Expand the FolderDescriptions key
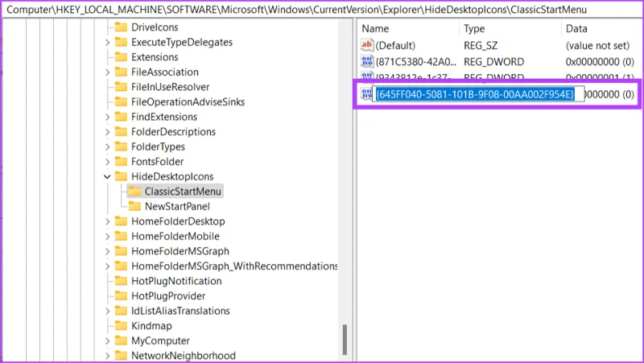 (x=107, y=132)
